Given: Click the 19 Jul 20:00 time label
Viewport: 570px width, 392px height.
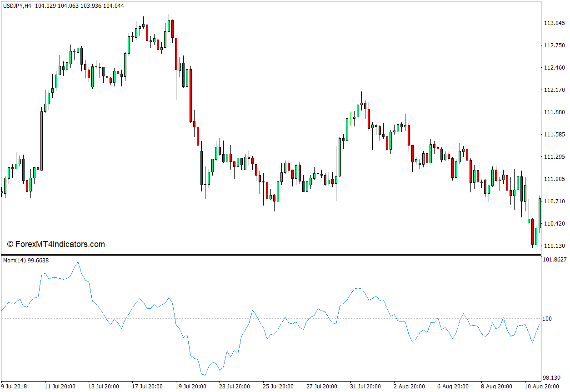Looking at the screenshot, I should [x=190, y=387].
